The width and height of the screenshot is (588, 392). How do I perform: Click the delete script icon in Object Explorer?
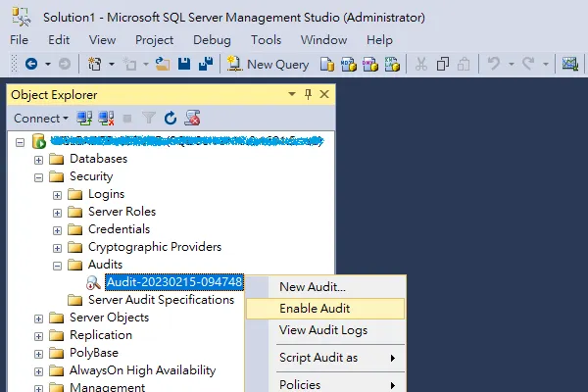[x=192, y=119]
